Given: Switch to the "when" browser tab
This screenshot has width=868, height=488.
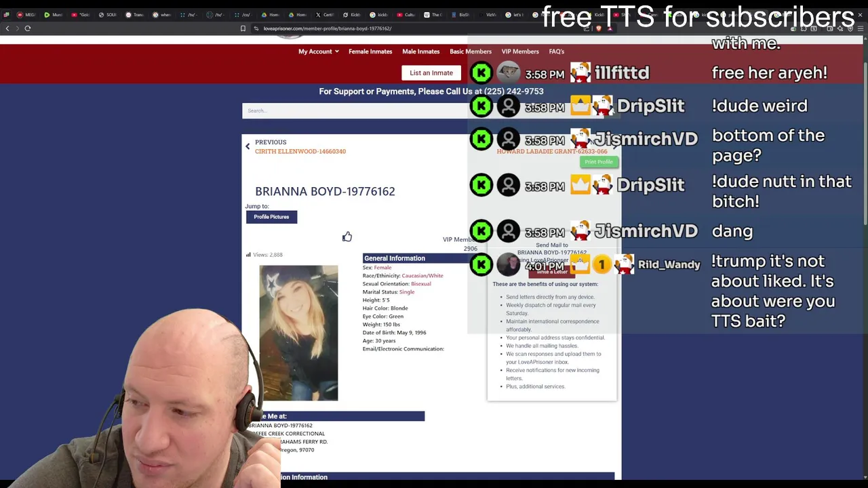Looking at the screenshot, I should pos(161,14).
